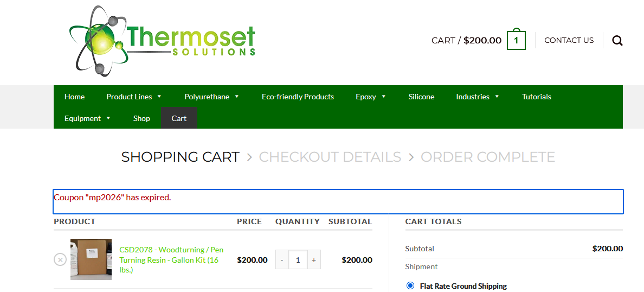Viewport: 644px width, 292px height.
Task: Expand the Polyurethane dropdown arrow
Action: tap(237, 97)
